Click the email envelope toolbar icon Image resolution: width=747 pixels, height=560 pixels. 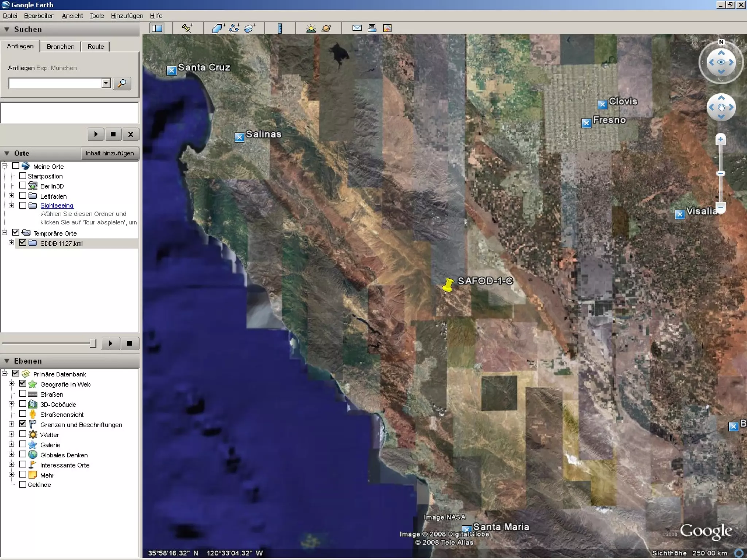pos(357,28)
